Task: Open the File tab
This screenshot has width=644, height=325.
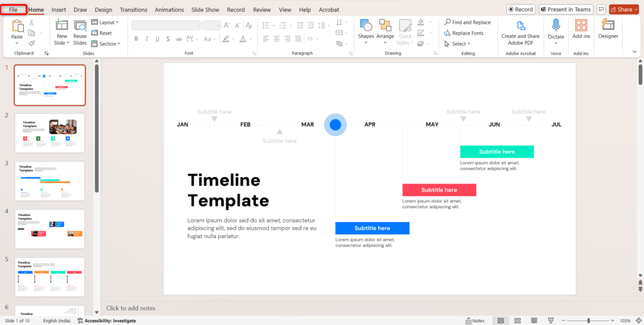Action: click(13, 10)
